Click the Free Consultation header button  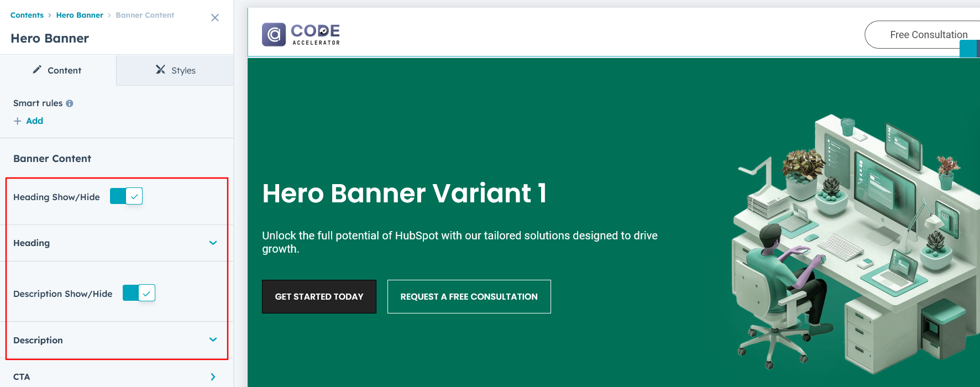pos(923,35)
